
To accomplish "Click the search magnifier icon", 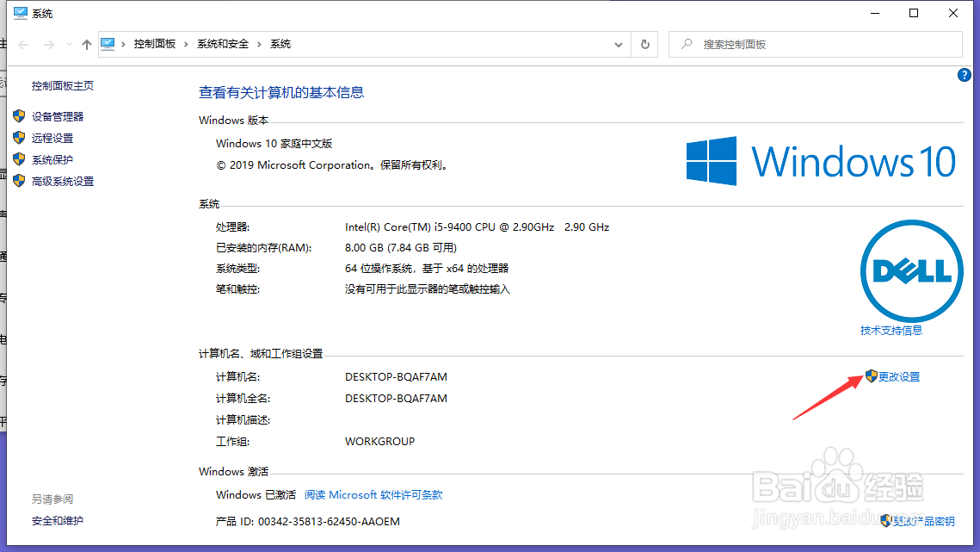I will [687, 44].
